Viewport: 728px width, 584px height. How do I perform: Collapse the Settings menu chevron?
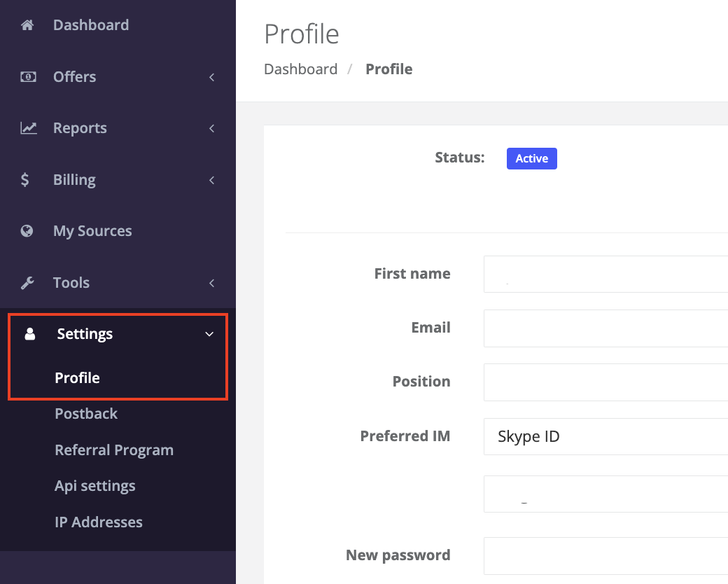(209, 334)
